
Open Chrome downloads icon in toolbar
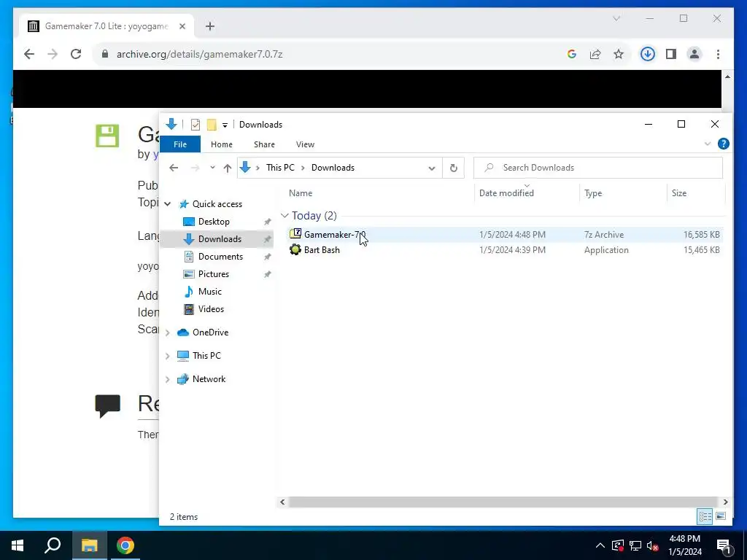[647, 54]
